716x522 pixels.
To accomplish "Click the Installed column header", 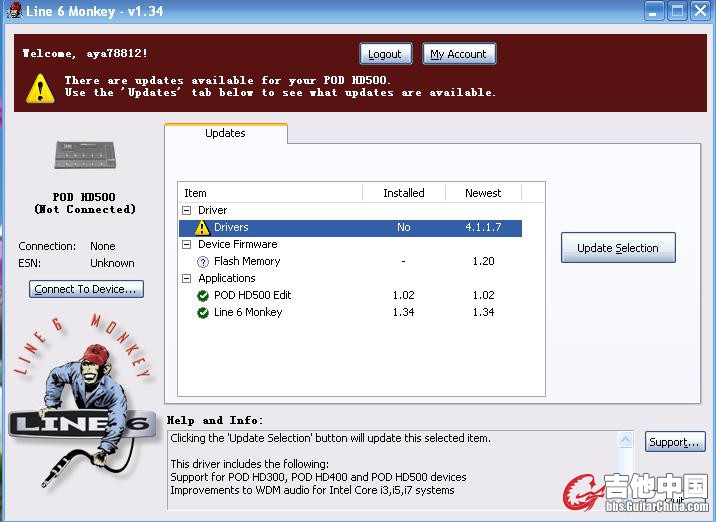I will click(x=404, y=193).
